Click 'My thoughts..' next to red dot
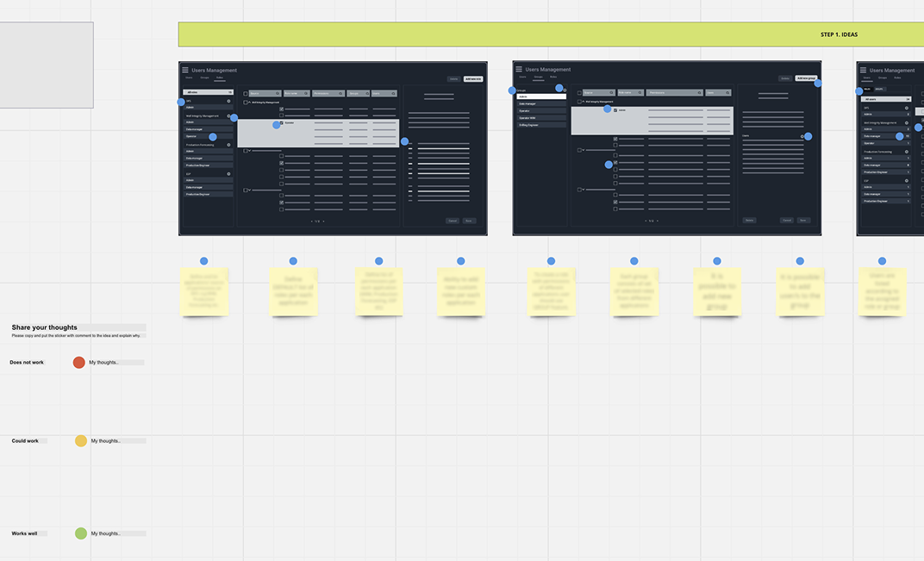 point(103,363)
